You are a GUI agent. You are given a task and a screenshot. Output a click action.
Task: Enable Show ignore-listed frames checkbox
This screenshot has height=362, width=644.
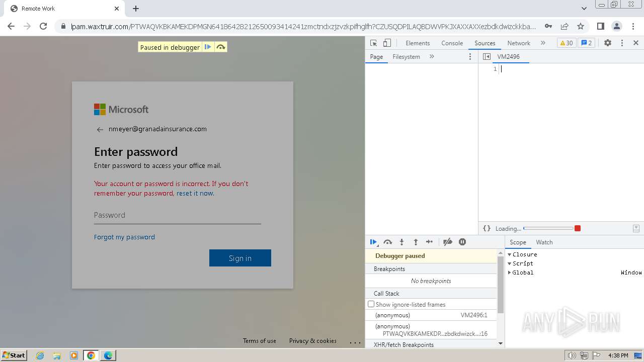coord(371,304)
